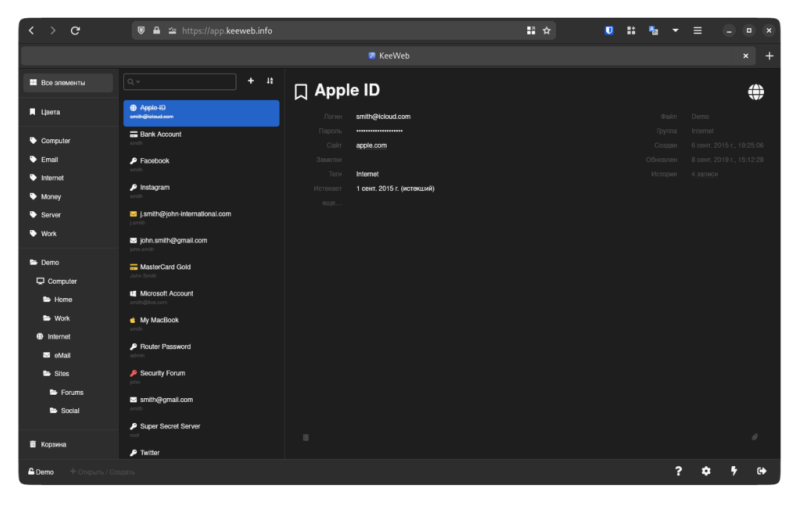This screenshot has height=506, width=800.
Task: Close the KeeWeb tab
Action: (745, 56)
